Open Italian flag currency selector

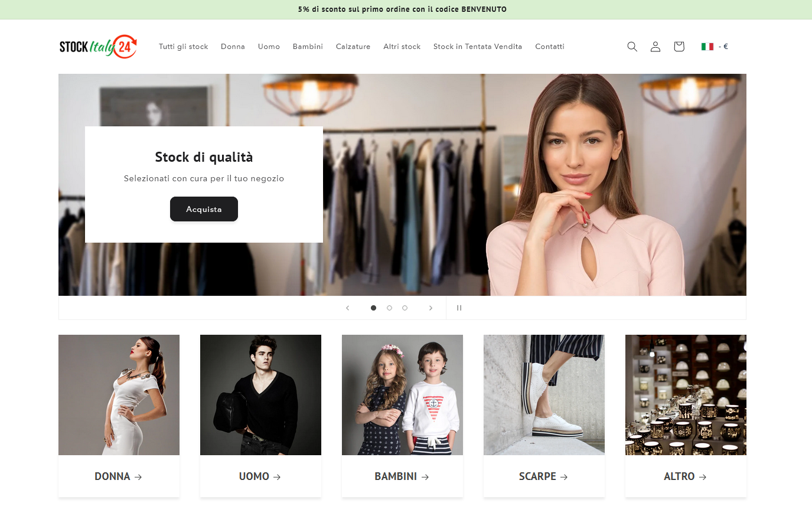coord(714,47)
